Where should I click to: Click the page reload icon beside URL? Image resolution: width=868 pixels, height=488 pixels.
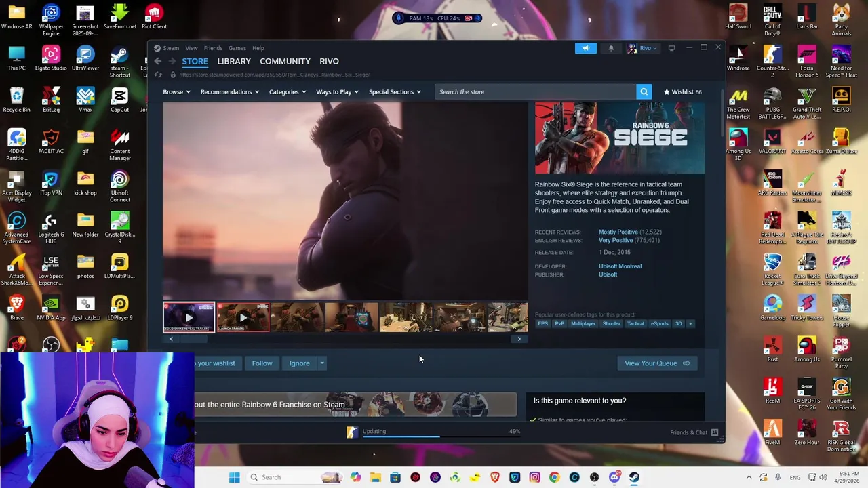[x=158, y=75]
